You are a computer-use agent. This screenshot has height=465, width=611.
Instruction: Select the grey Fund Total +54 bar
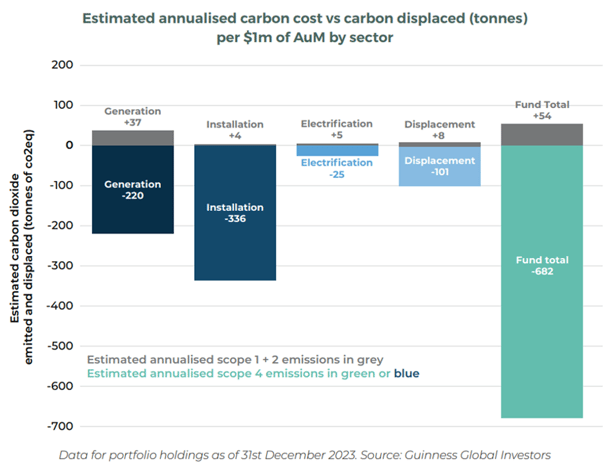(542, 134)
